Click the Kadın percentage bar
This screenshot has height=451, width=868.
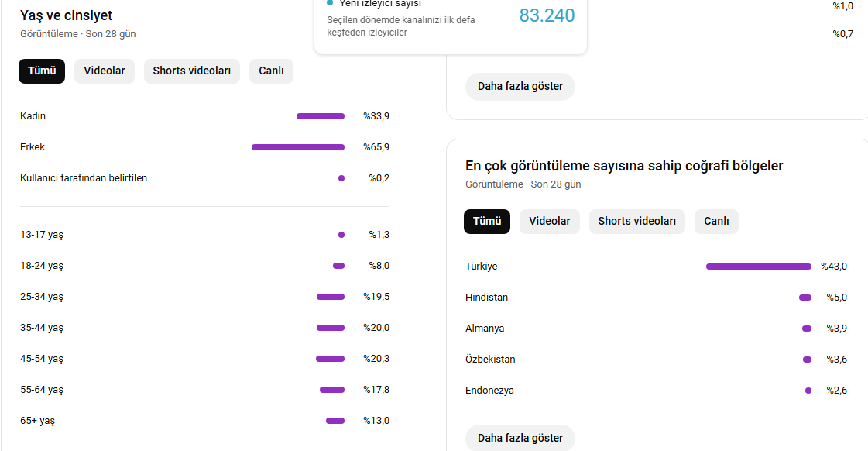coord(321,116)
